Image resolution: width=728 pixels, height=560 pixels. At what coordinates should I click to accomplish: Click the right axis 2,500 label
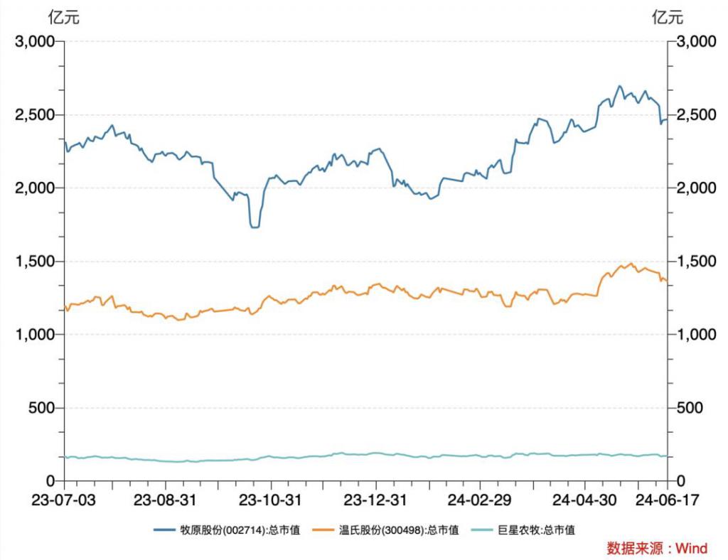(697, 114)
